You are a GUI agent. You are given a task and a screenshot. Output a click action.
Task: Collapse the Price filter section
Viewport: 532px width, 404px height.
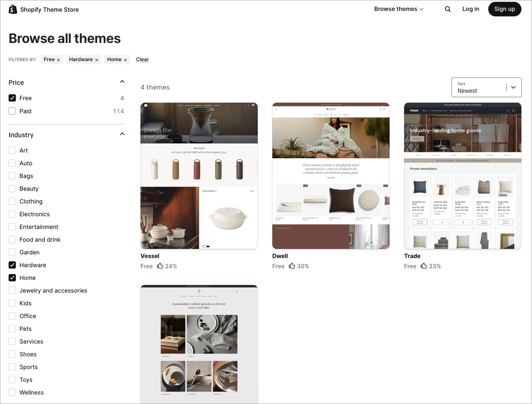click(122, 81)
